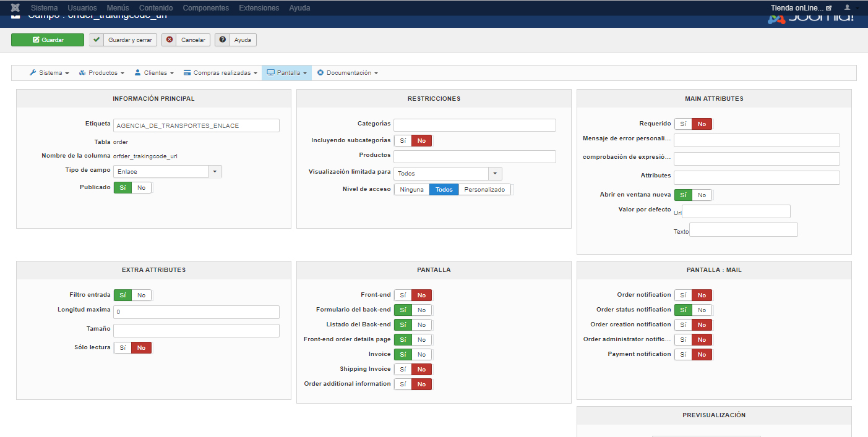Set Requerido to Sí
The height and width of the screenshot is (437, 868).
pos(683,124)
